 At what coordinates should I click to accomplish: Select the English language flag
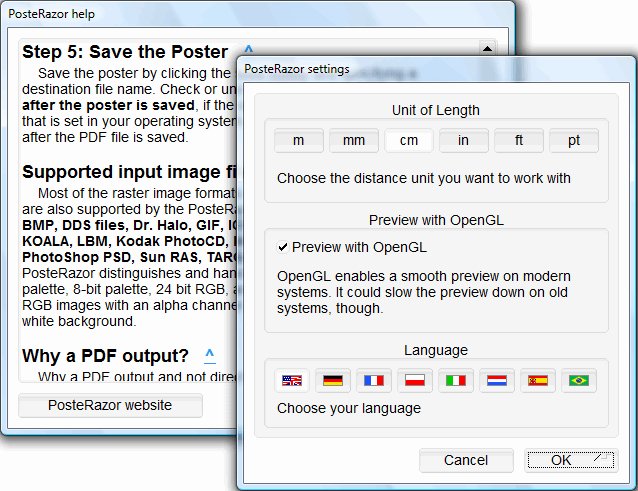(x=292, y=381)
